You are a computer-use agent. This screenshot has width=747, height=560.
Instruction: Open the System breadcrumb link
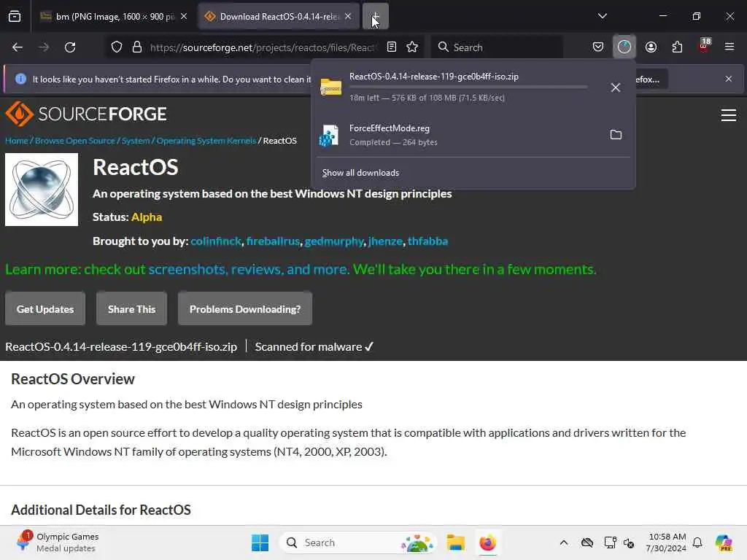(x=135, y=141)
